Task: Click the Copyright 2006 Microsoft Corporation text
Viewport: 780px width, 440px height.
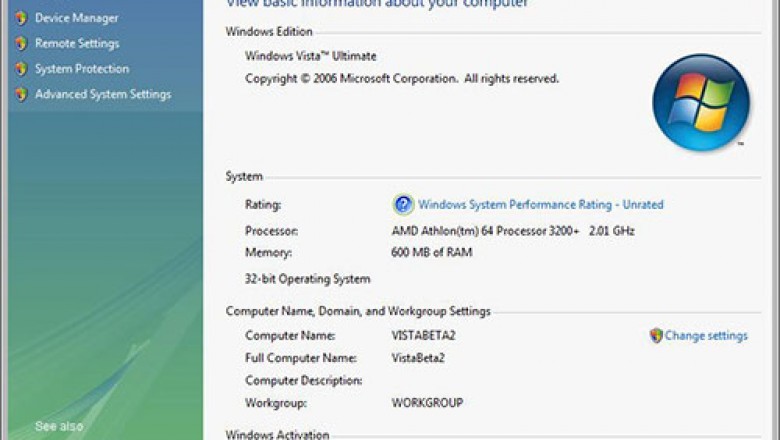Action: [402, 79]
